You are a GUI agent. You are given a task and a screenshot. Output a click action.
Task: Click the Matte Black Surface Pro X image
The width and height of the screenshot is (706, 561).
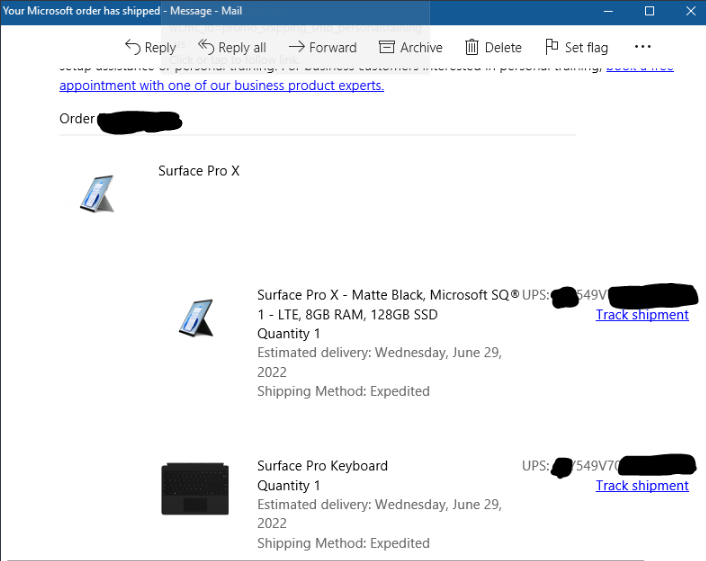coord(196,318)
